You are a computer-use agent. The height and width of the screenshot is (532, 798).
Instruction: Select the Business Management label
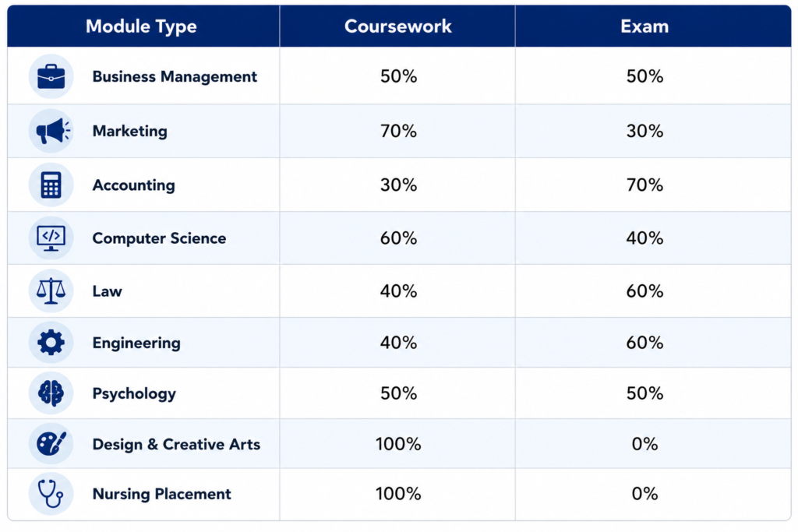coord(175,77)
